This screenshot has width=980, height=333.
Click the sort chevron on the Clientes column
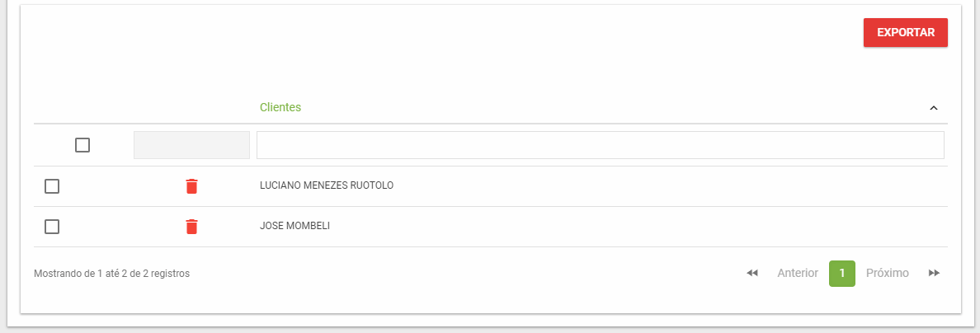coord(934,108)
